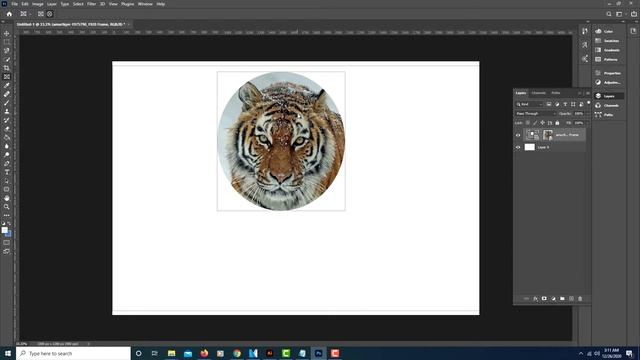Open the Filter menu
The width and height of the screenshot is (640, 360).
click(x=91, y=4)
